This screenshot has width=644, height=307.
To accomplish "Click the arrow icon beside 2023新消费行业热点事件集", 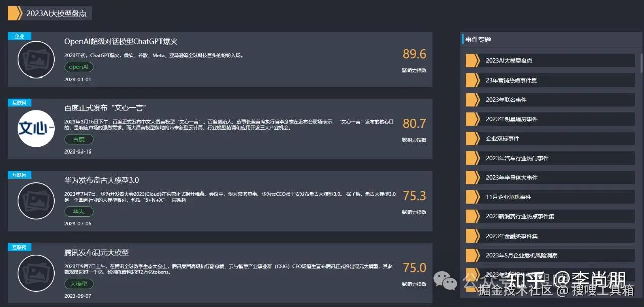I will click(x=473, y=216).
